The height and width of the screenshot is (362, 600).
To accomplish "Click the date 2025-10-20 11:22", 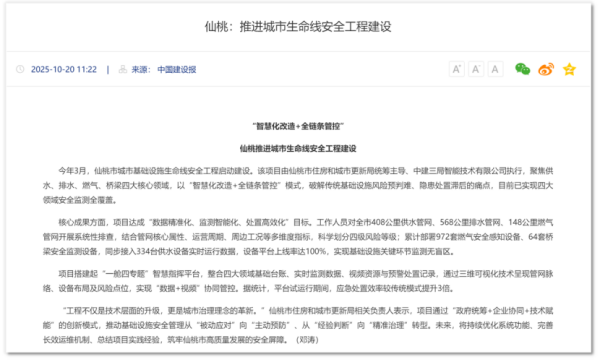I will (64, 70).
